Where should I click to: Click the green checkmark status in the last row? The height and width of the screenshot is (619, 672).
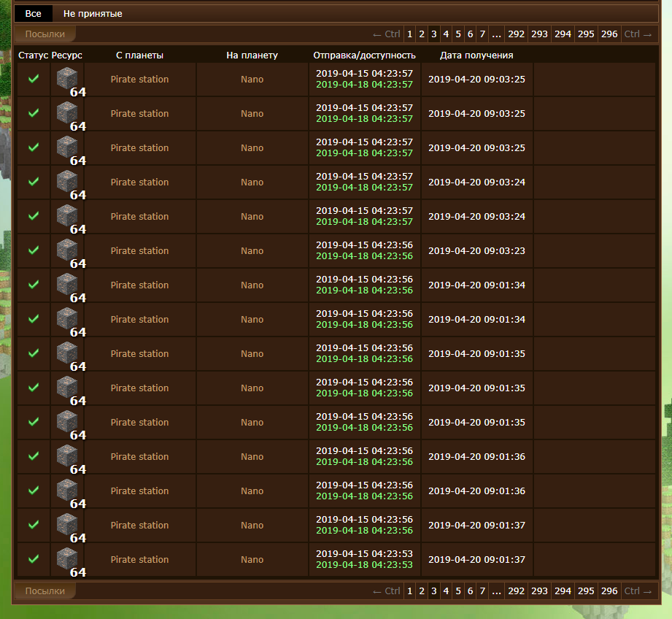pos(34,559)
